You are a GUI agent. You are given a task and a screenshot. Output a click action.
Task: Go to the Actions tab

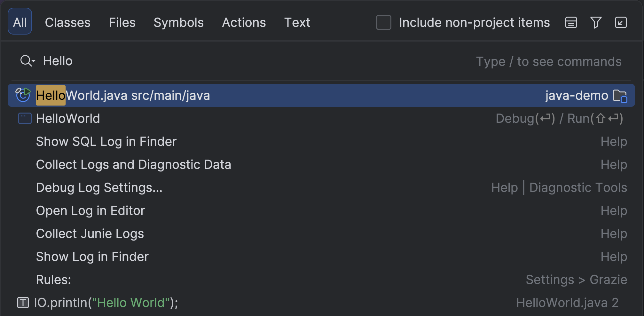[244, 23]
